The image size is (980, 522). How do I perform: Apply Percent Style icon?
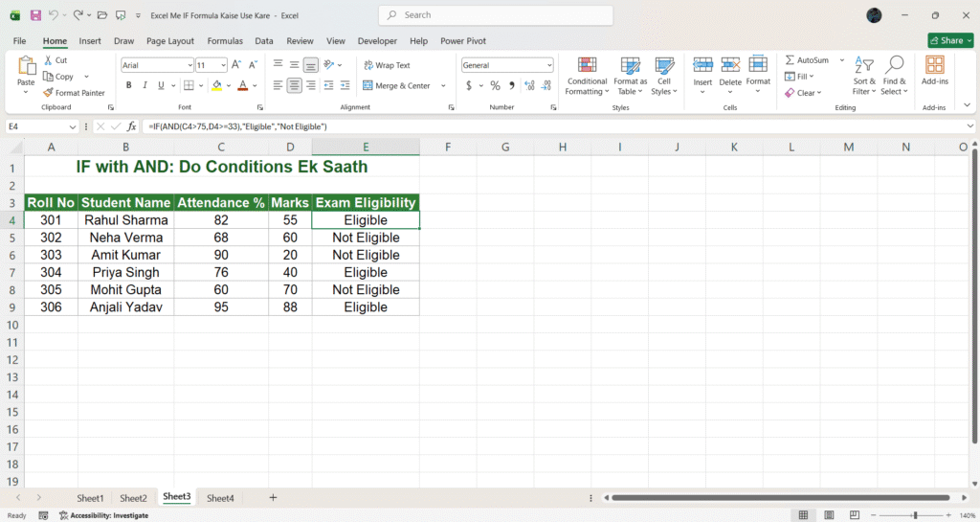(495, 85)
